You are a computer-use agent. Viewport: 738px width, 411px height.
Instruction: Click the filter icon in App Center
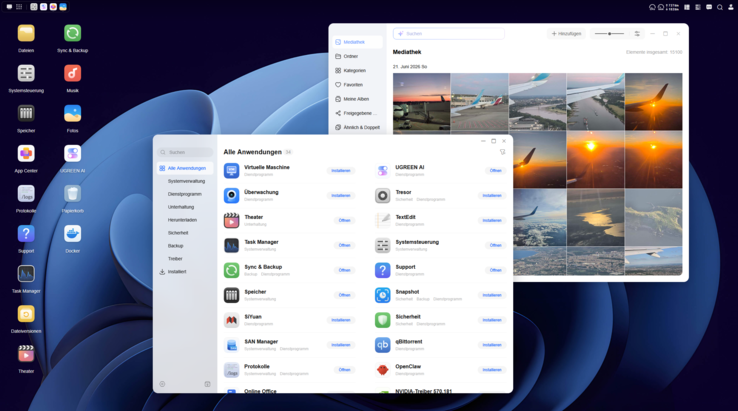pos(502,152)
